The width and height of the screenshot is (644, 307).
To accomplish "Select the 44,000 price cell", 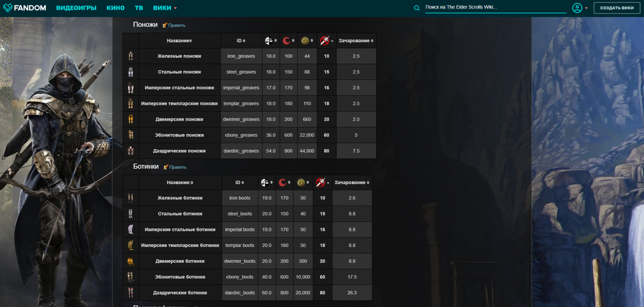I will pyautogui.click(x=307, y=151).
